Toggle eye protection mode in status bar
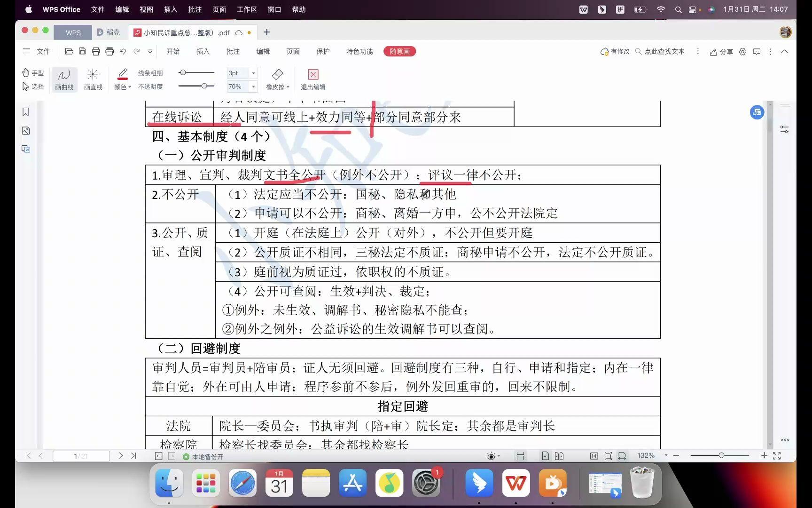Image resolution: width=812 pixels, height=508 pixels. pos(492,456)
